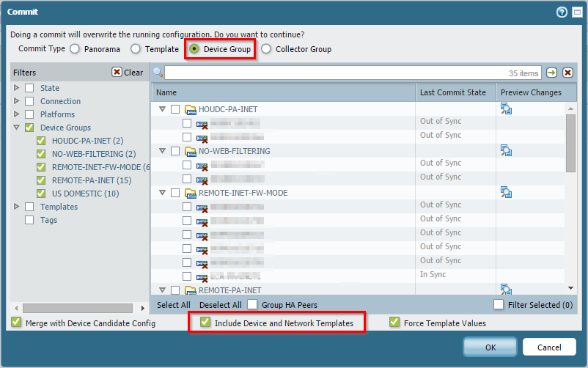
Task: Click the HOUDC-PA-INET folder icon
Action: (x=191, y=109)
